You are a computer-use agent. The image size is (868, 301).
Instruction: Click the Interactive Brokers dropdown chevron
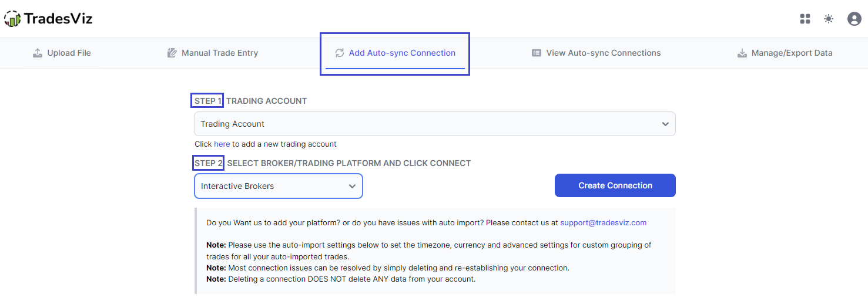tap(352, 186)
